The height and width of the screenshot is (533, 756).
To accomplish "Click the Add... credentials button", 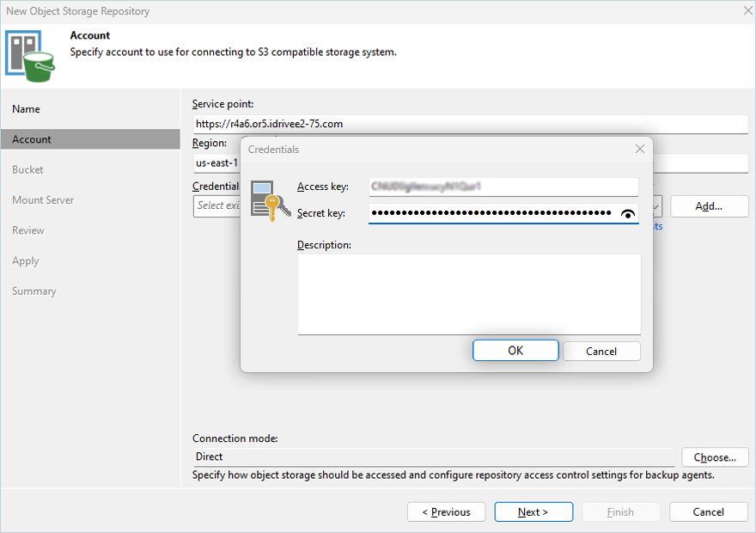I will pyautogui.click(x=709, y=206).
